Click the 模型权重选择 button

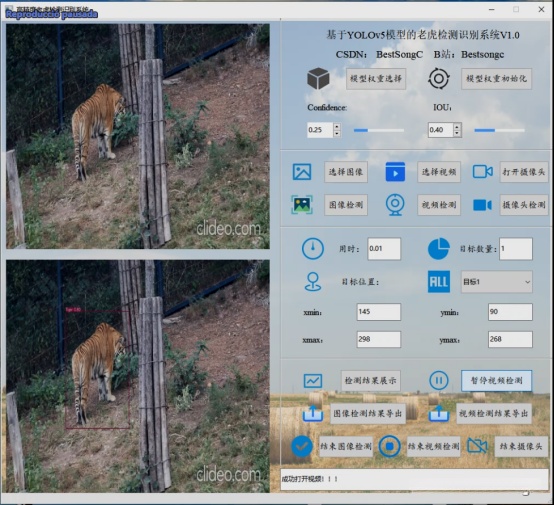(x=376, y=78)
